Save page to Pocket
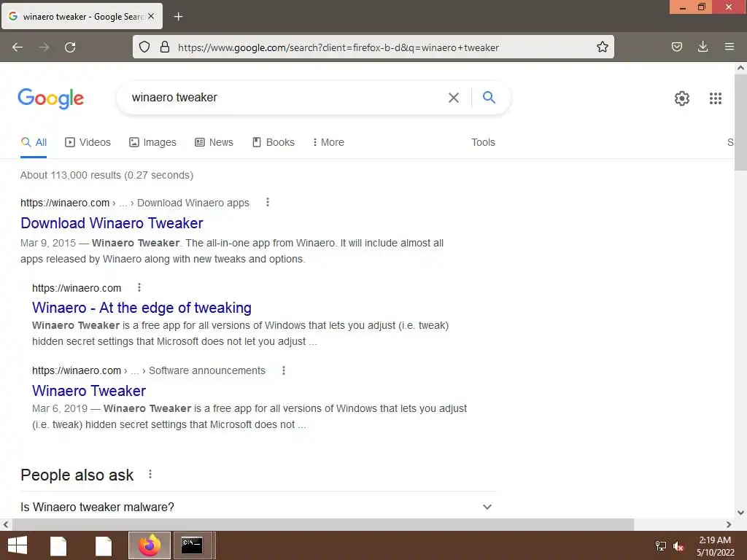747x560 pixels. pos(676,47)
